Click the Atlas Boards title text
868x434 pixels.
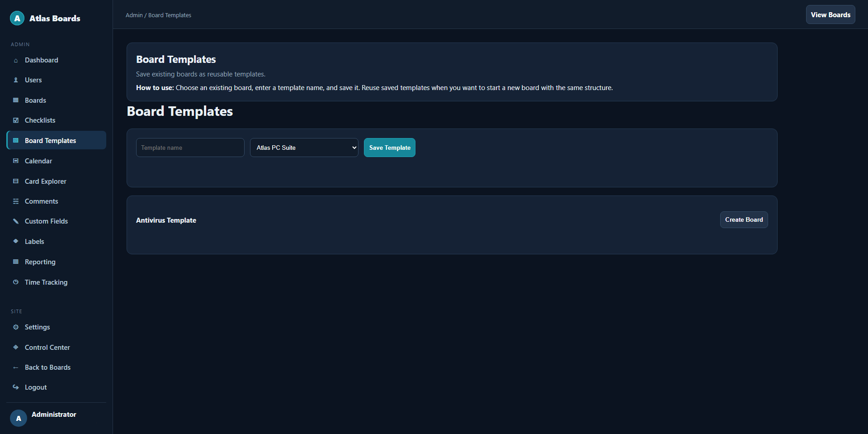pos(55,19)
